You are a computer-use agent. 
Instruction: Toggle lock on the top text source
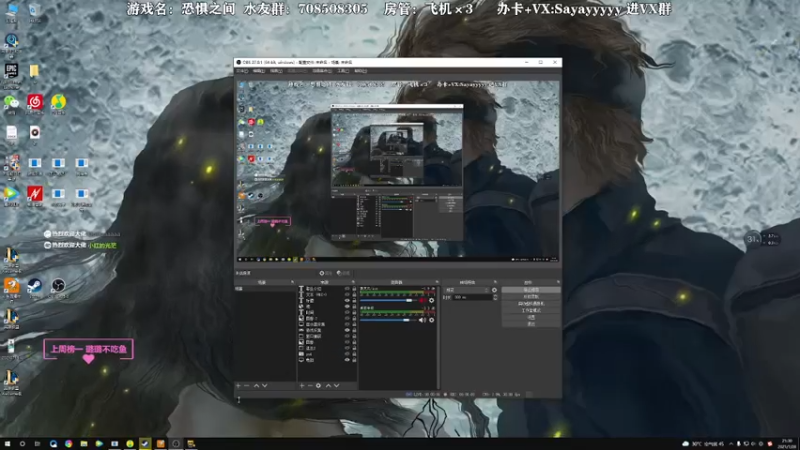click(354, 289)
